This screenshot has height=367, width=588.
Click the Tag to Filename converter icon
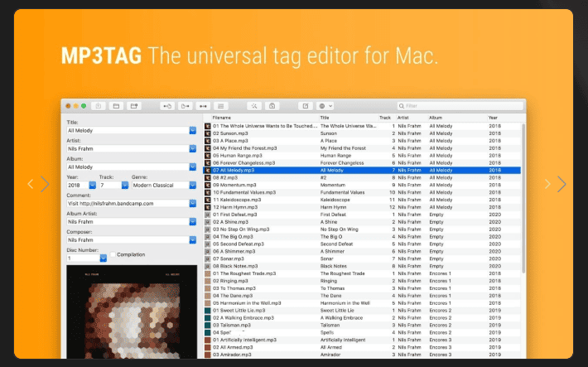pos(167,106)
